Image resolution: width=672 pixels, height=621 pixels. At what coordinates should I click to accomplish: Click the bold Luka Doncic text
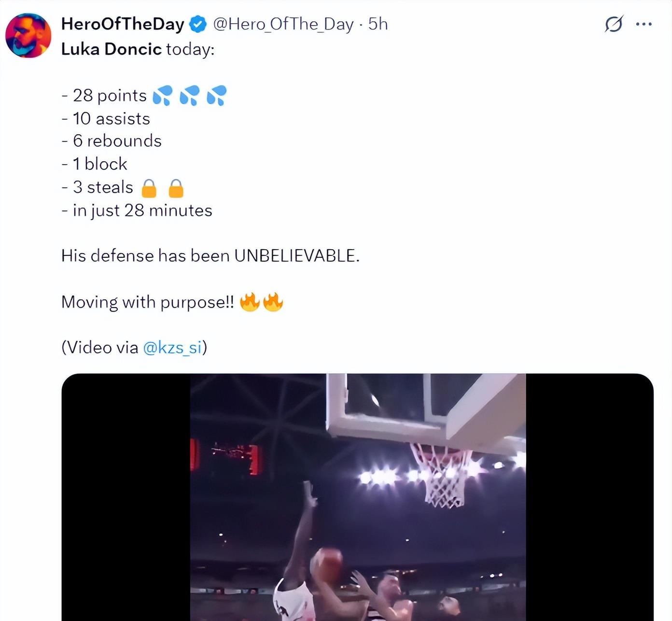[111, 49]
